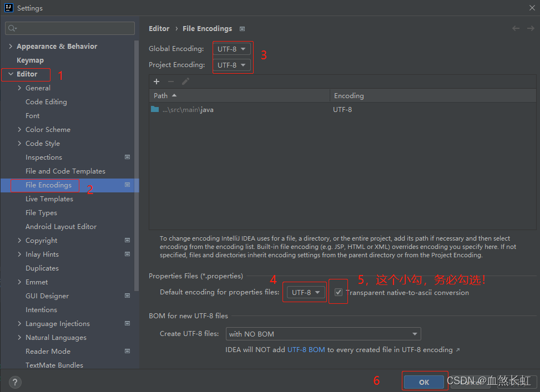Expand the Code Style node chevron
This screenshot has height=392, width=540.
point(19,143)
